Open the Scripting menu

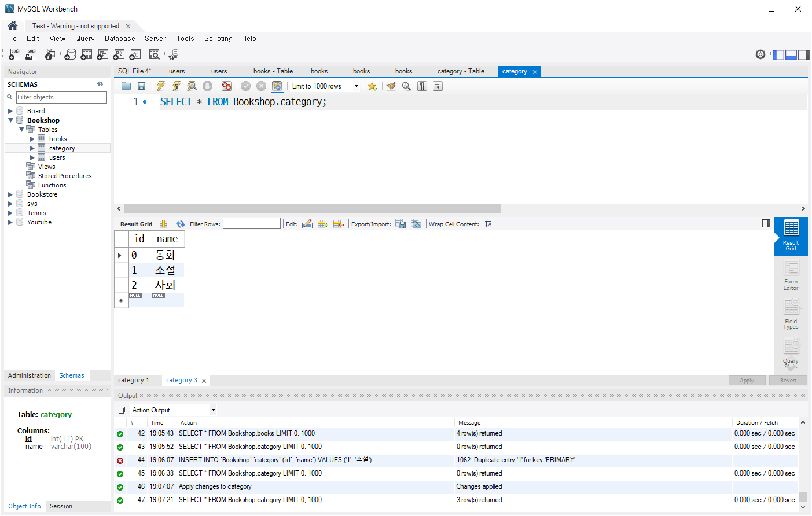click(x=218, y=39)
